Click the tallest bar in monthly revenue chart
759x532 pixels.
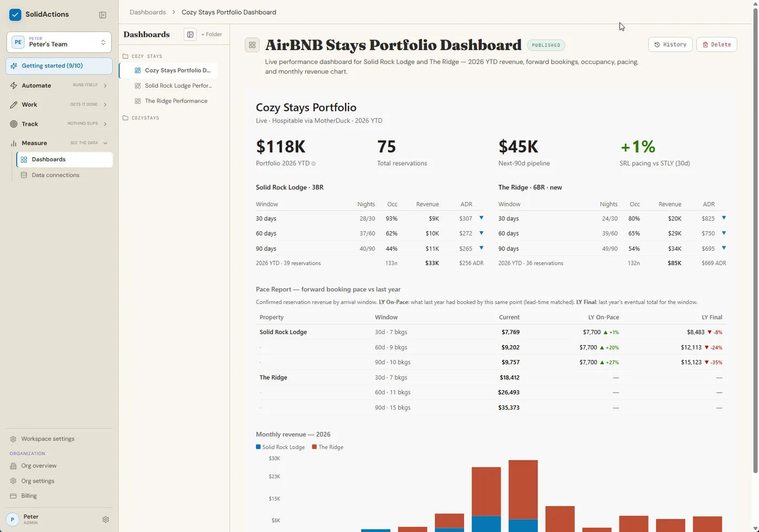click(x=523, y=496)
